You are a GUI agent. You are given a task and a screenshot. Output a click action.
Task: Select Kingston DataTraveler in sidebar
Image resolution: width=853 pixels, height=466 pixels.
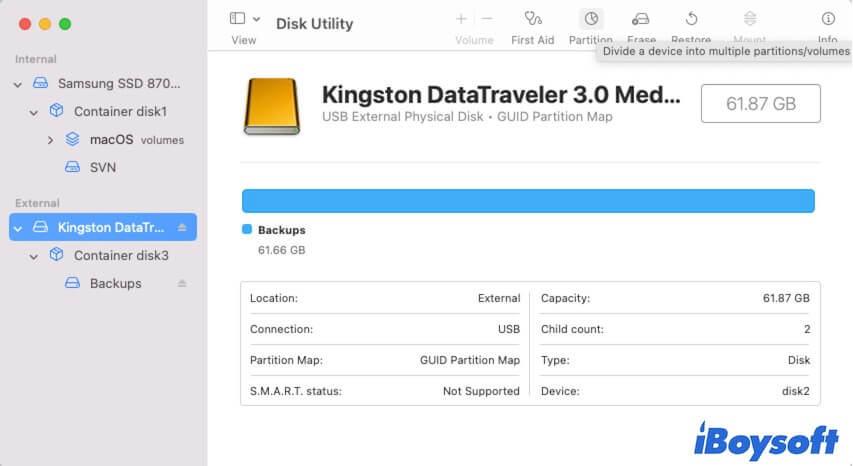click(103, 227)
